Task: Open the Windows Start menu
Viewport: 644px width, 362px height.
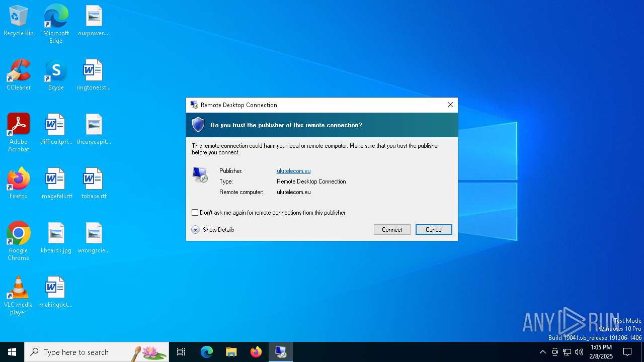Action: point(12,352)
